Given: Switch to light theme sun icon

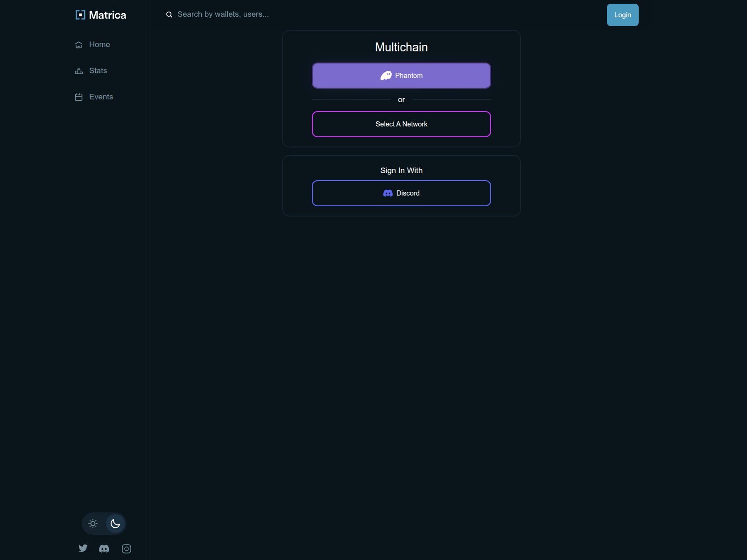Looking at the screenshot, I should [93, 524].
